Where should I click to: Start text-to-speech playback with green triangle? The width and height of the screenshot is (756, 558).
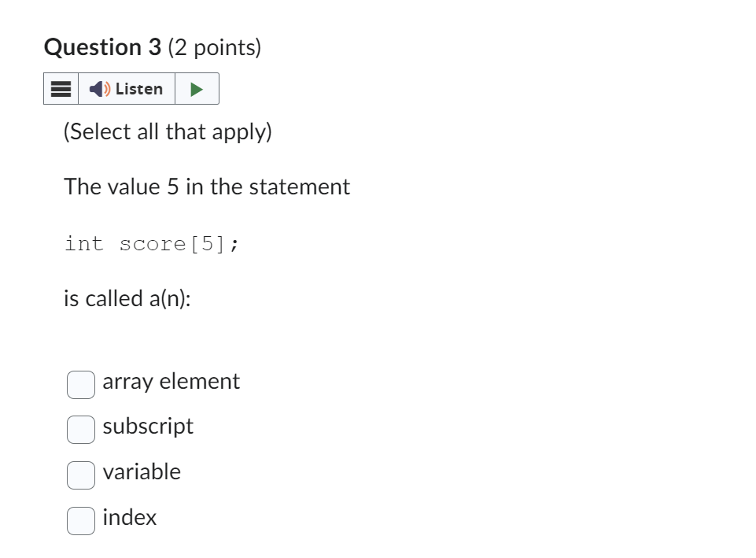[197, 88]
